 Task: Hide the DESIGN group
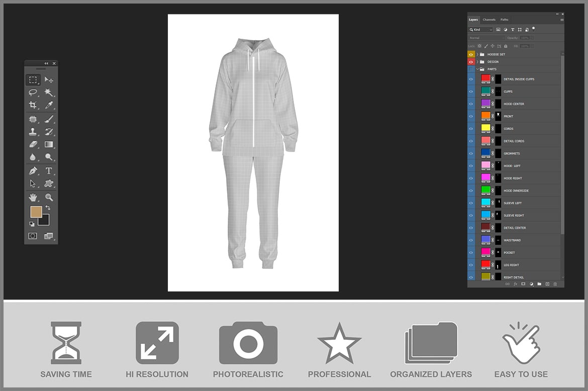coord(471,62)
